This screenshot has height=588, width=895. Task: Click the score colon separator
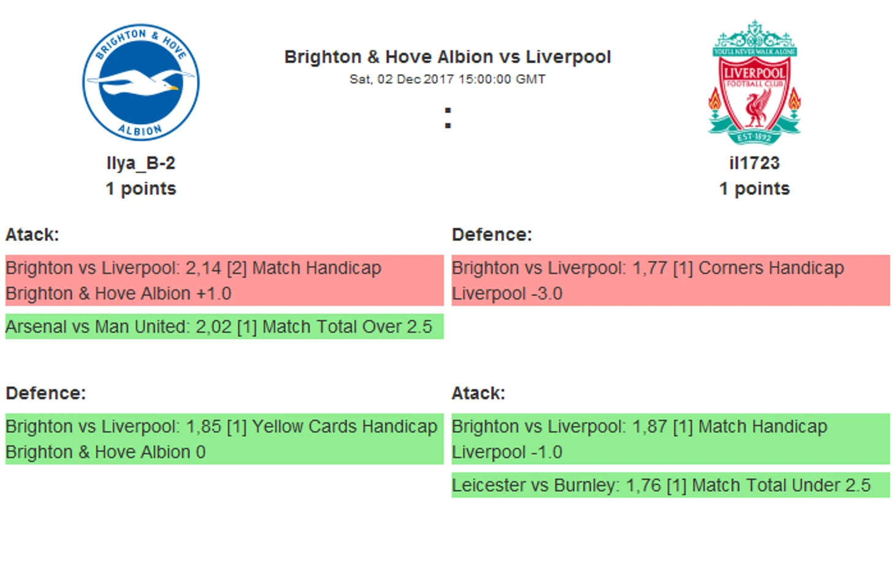pos(447,118)
